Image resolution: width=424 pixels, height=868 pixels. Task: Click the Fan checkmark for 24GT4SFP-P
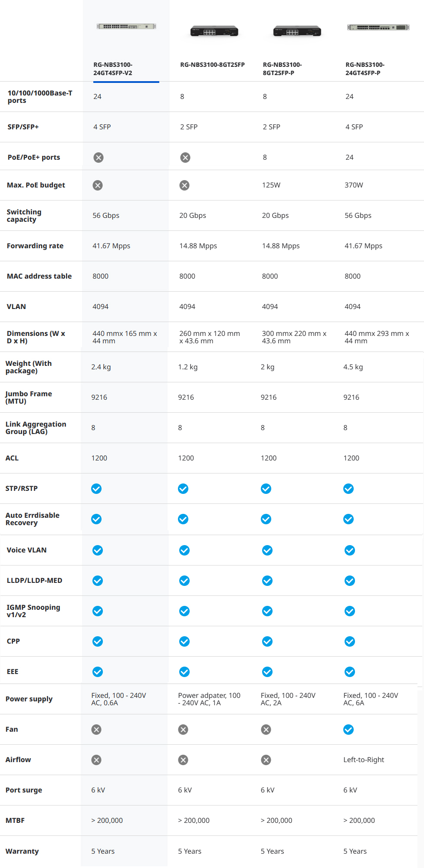348,730
